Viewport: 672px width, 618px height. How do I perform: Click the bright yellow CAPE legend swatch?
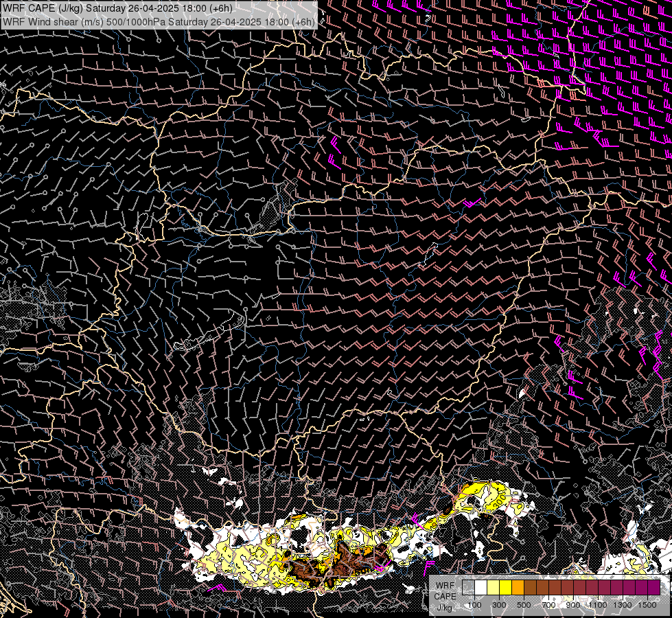pyautogui.click(x=506, y=587)
